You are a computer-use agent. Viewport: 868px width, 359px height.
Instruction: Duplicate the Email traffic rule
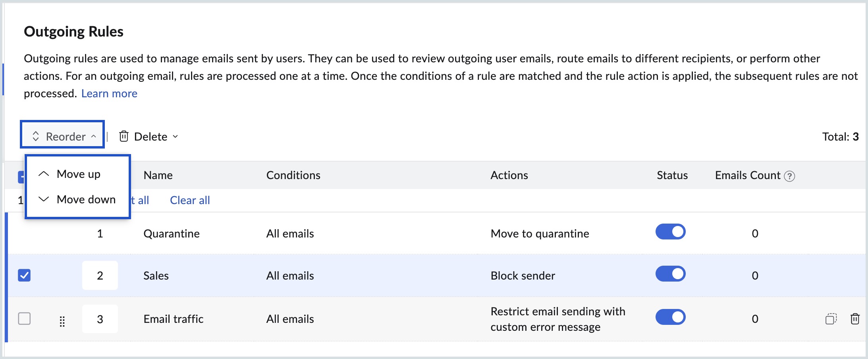(831, 318)
